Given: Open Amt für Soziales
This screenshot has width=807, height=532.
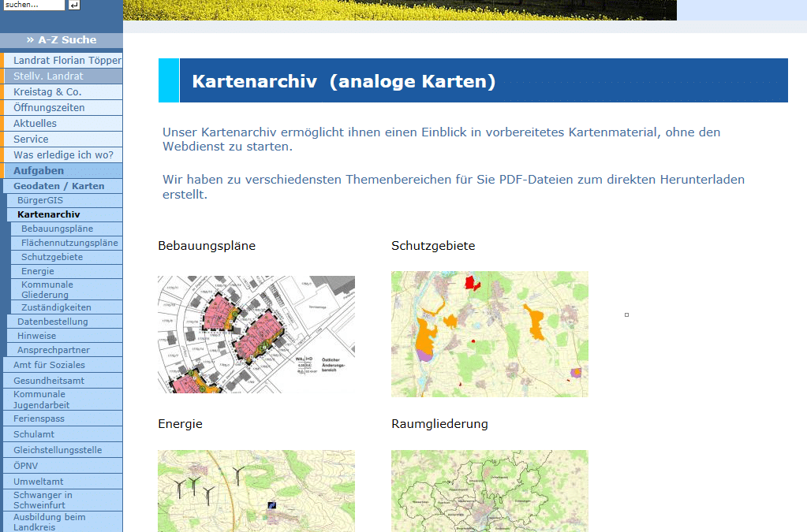Looking at the screenshot, I should pyautogui.click(x=63, y=365).
